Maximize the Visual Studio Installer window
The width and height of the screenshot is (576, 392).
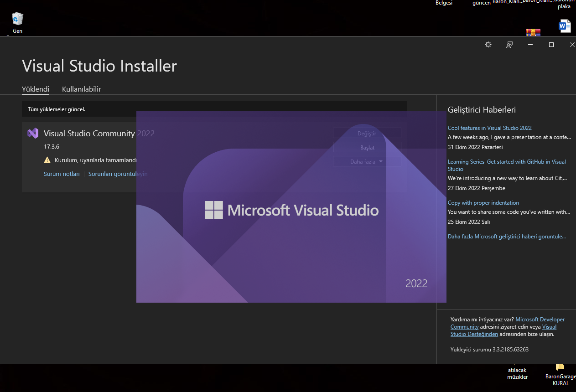[x=551, y=45]
